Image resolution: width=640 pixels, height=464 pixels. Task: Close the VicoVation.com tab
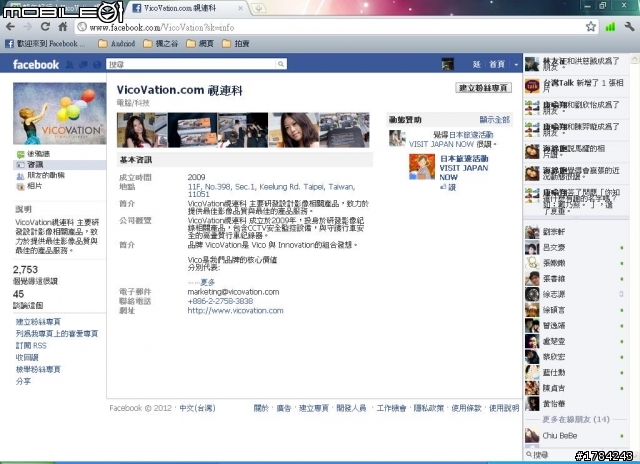point(241,8)
